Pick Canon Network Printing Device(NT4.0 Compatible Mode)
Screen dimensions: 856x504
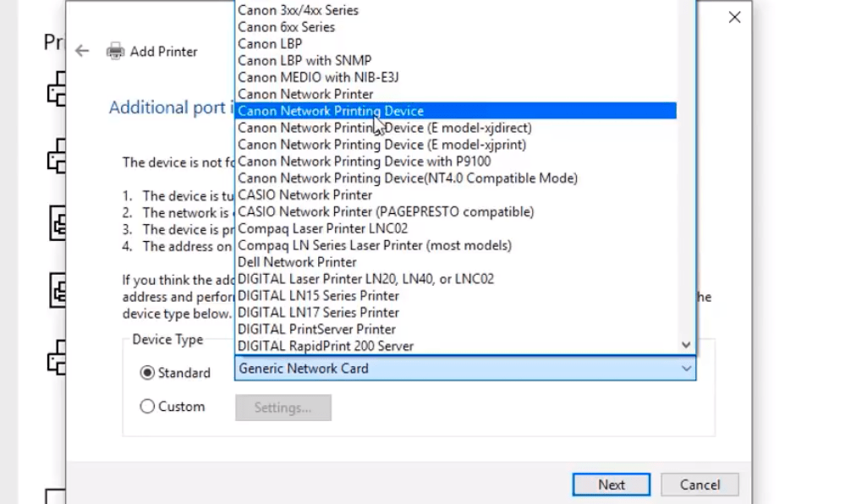point(456,178)
